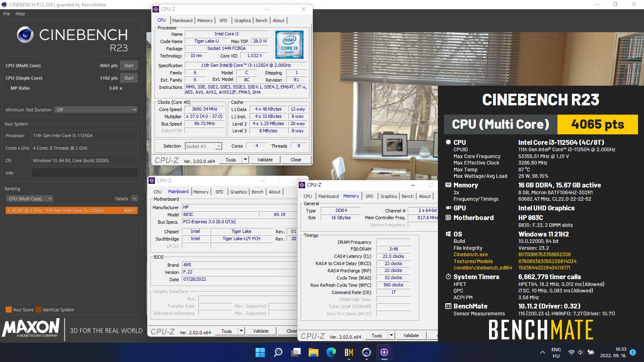Click CPU (Multi Core) 4065 pts score banner
Screen dimensions: 644x362
coord(541,124)
